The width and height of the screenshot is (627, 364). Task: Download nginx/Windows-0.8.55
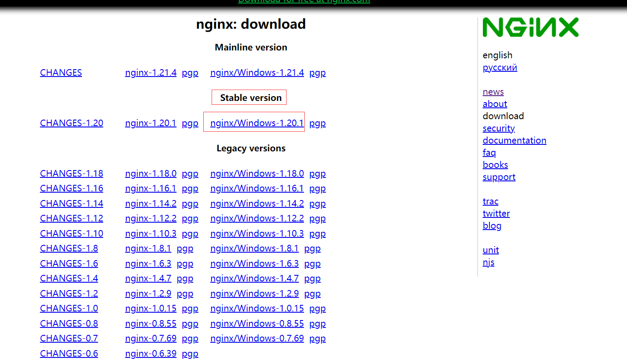tap(257, 324)
